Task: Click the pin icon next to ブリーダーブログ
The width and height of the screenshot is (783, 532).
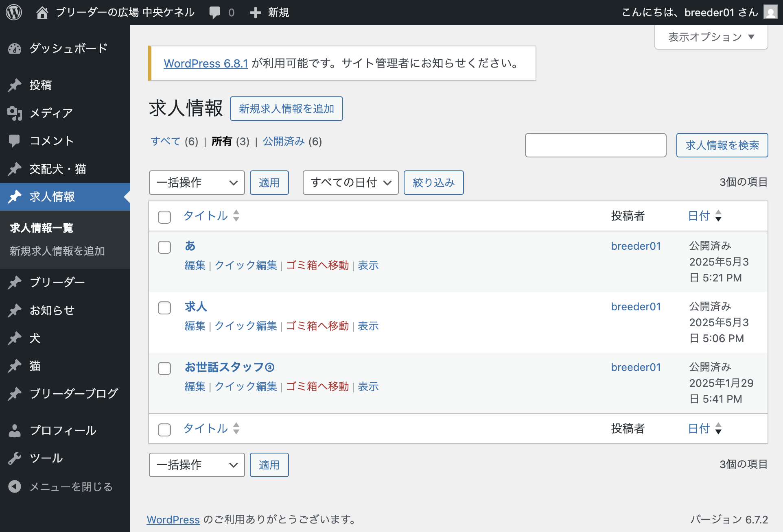Action: tap(15, 394)
